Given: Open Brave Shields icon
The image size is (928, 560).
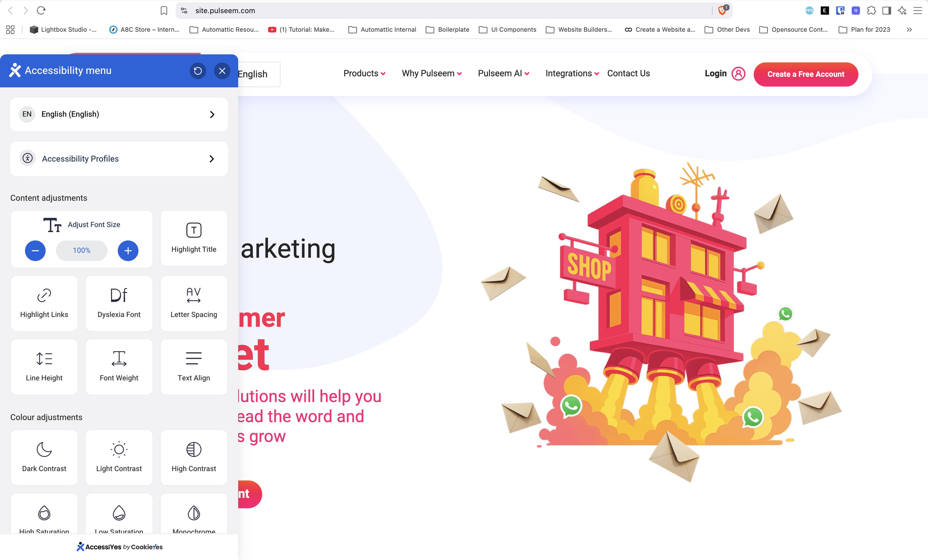Looking at the screenshot, I should tap(722, 10).
